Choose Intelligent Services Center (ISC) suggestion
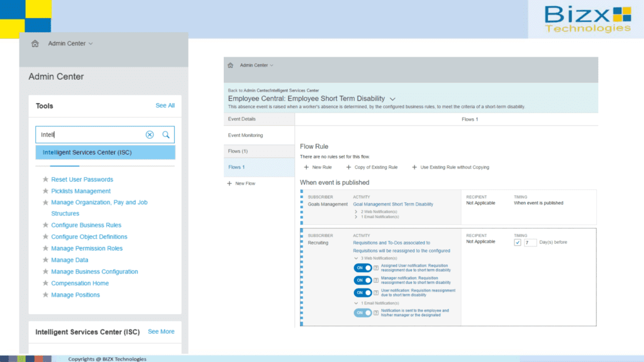 point(105,152)
